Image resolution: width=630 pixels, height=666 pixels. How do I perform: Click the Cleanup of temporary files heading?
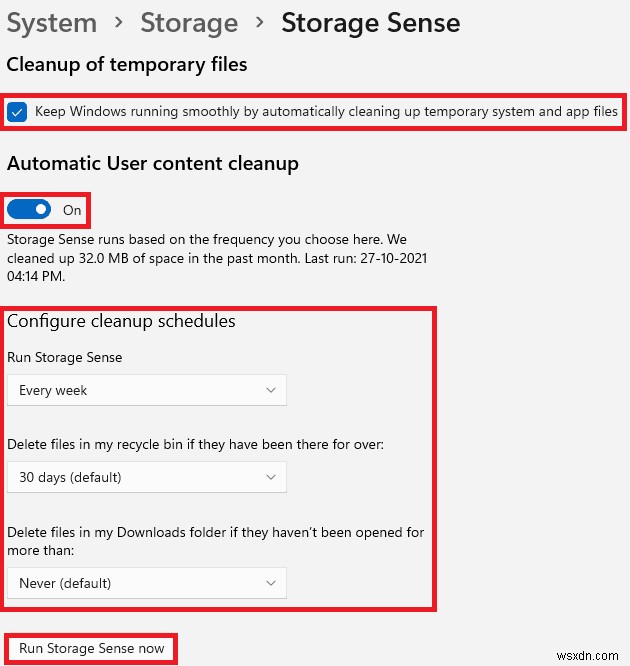point(127,64)
